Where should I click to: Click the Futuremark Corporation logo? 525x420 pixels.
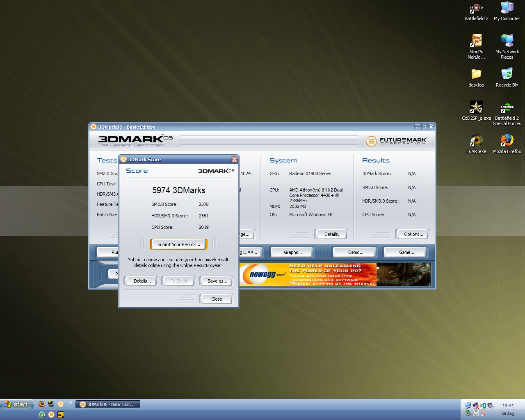397,141
